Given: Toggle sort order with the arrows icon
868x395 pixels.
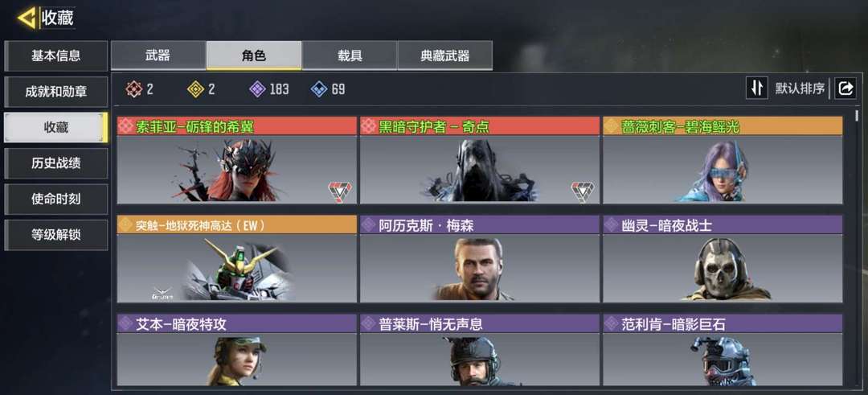Looking at the screenshot, I should tap(757, 88).
